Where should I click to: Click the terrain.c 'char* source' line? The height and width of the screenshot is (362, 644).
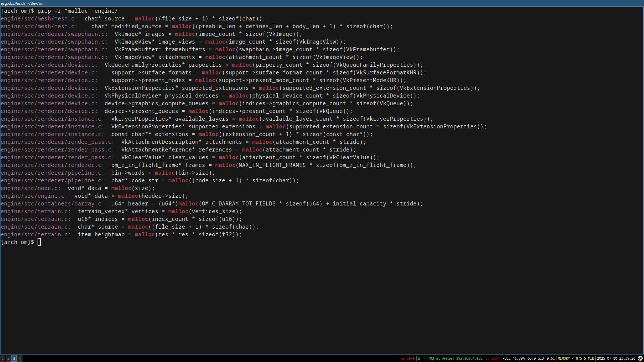pos(129,227)
